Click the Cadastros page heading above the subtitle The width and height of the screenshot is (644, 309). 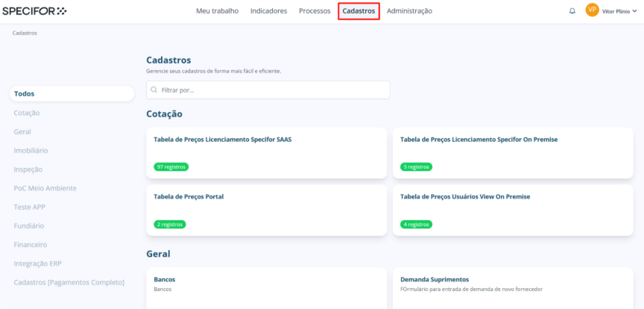(x=168, y=60)
